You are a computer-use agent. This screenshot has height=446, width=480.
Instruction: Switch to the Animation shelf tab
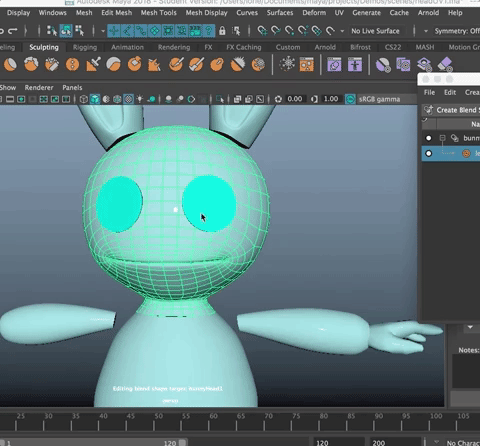127,47
